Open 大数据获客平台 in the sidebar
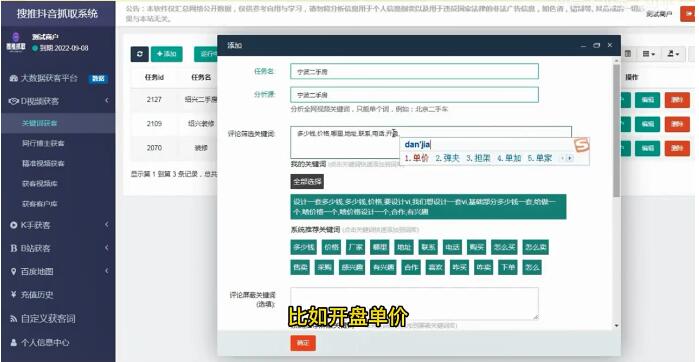 pyautogui.click(x=58, y=78)
